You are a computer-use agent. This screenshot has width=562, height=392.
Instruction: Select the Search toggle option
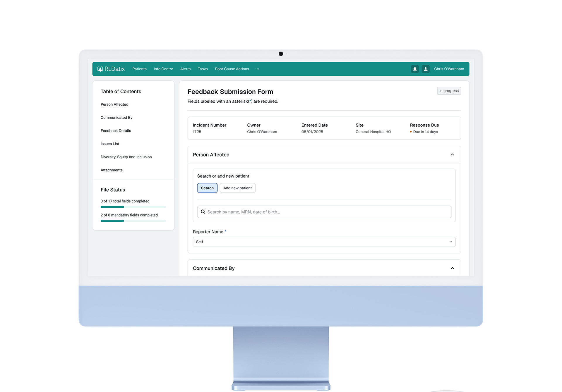(x=207, y=188)
